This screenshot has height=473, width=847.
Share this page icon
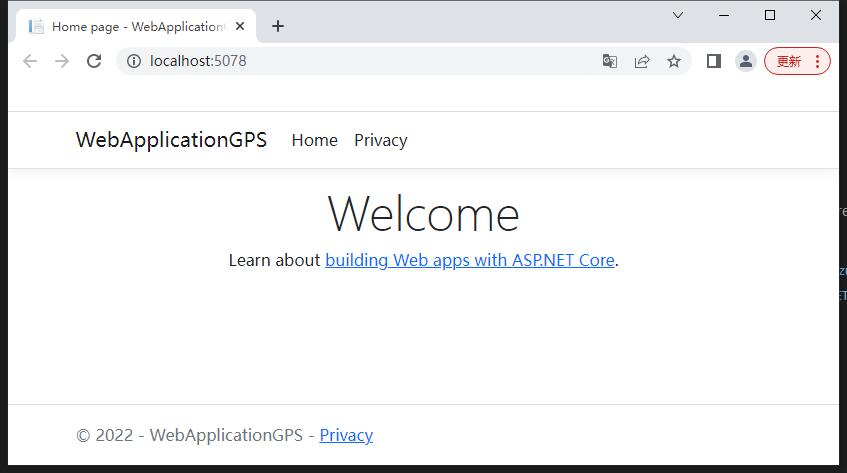pyautogui.click(x=642, y=61)
